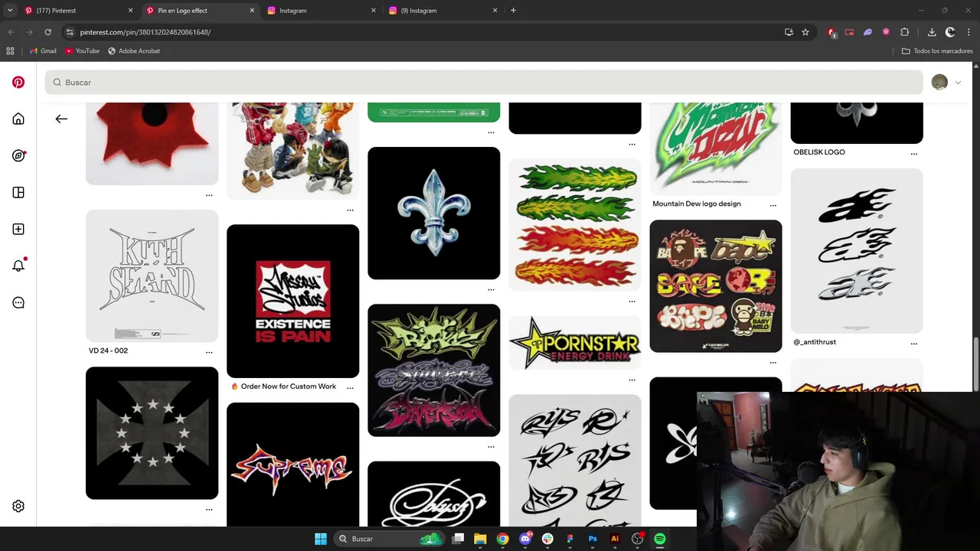This screenshot has width=980, height=551.
Task: Open the green and red flames pin
Action: pyautogui.click(x=574, y=224)
